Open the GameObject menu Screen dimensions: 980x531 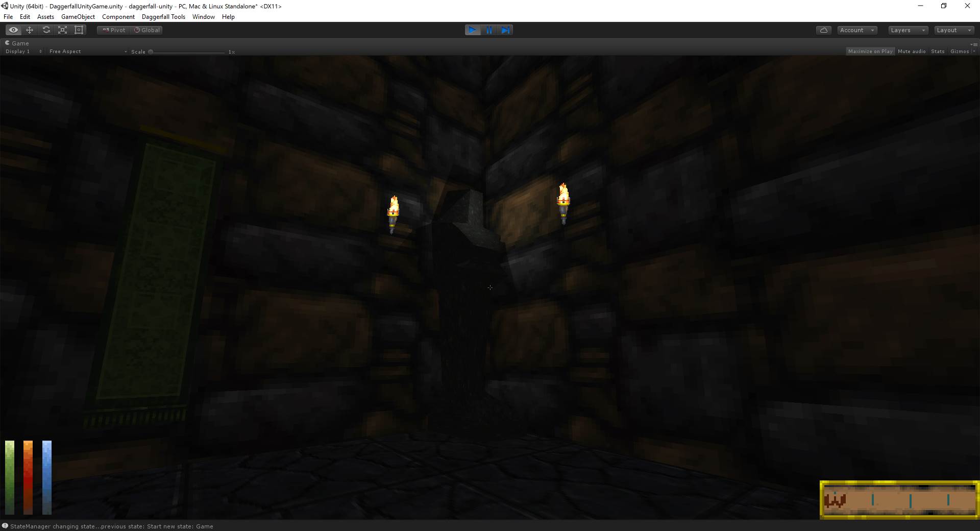pos(78,17)
